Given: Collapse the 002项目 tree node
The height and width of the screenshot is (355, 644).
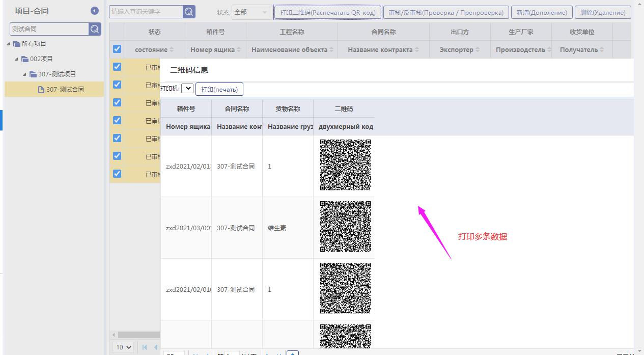Looking at the screenshot, I should (17, 59).
